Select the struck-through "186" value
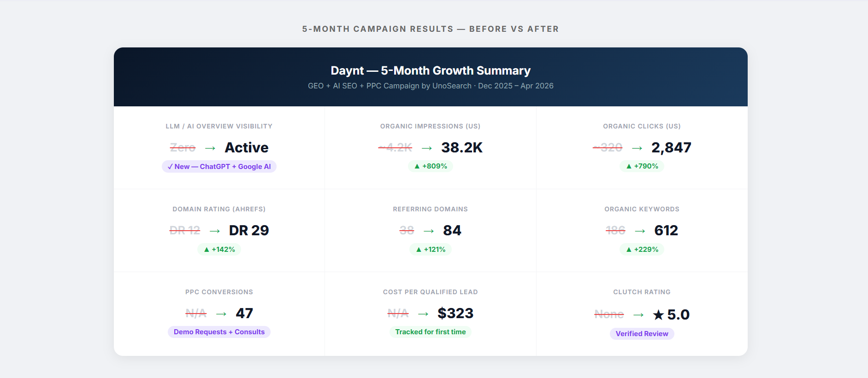 click(x=615, y=230)
